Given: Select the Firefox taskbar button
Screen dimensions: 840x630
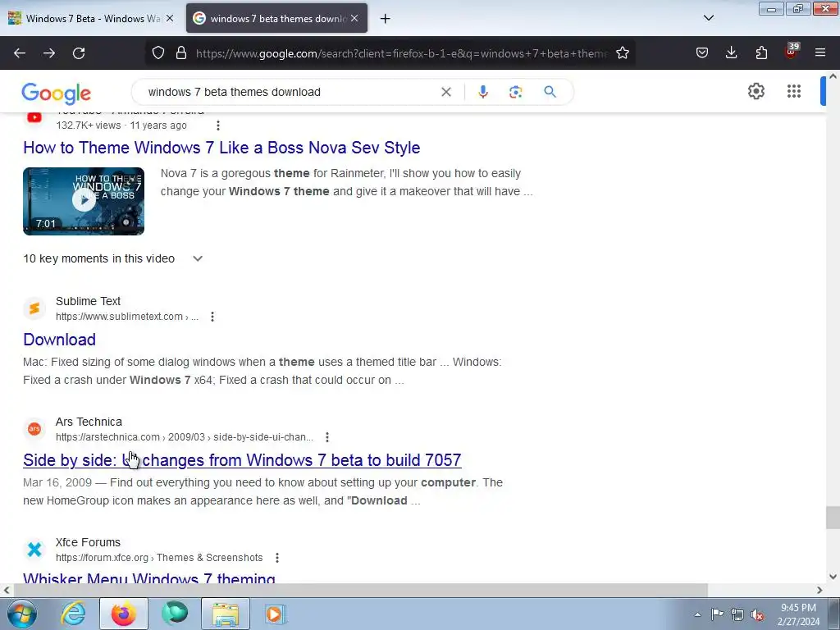Looking at the screenshot, I should pyautogui.click(x=124, y=614).
